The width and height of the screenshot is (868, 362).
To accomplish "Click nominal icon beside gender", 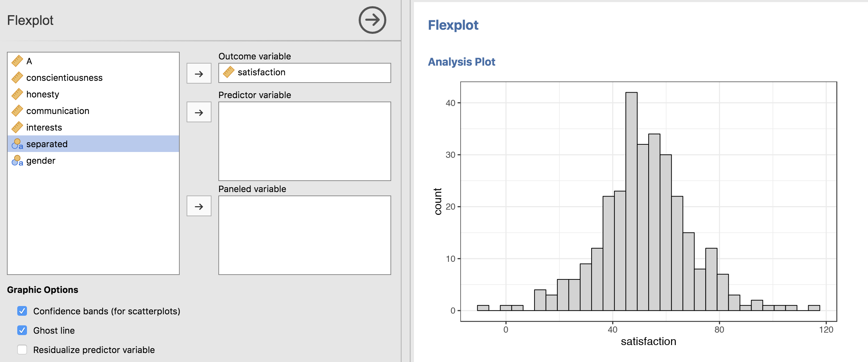I will (17, 161).
